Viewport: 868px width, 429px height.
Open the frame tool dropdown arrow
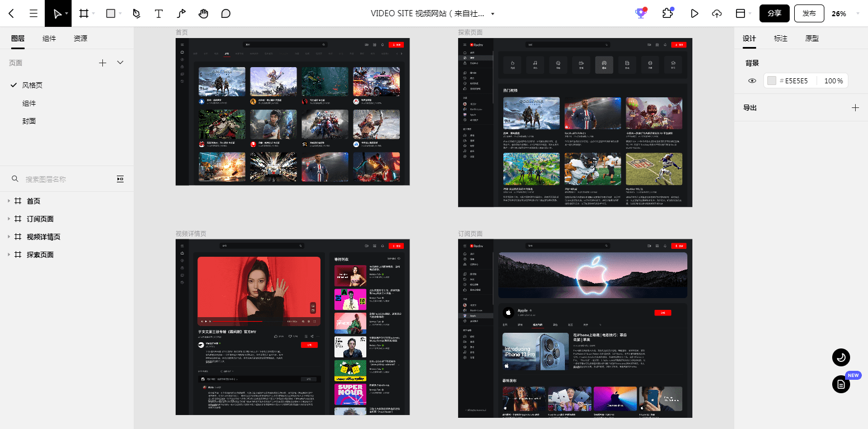coord(93,13)
